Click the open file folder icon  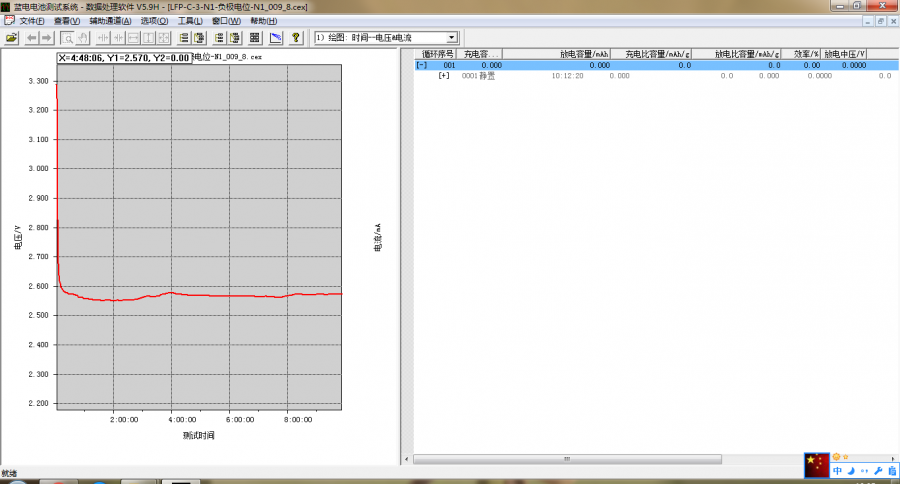(x=12, y=38)
